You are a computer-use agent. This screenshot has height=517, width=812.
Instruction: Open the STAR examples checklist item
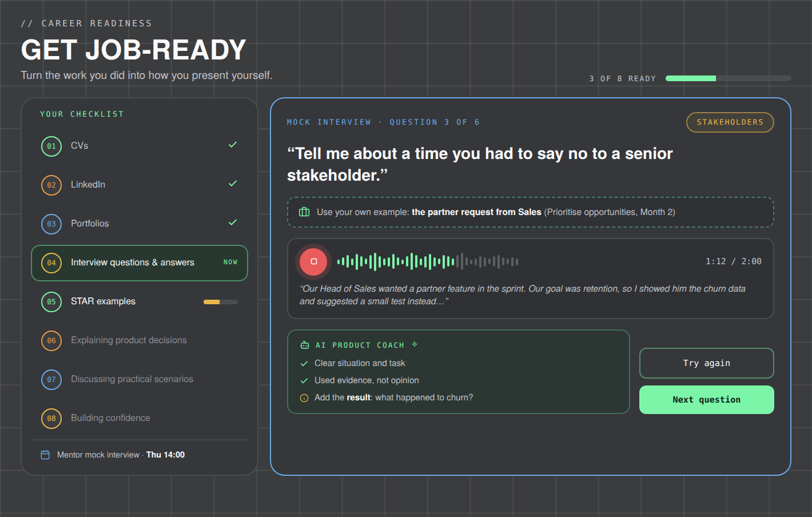tap(140, 301)
